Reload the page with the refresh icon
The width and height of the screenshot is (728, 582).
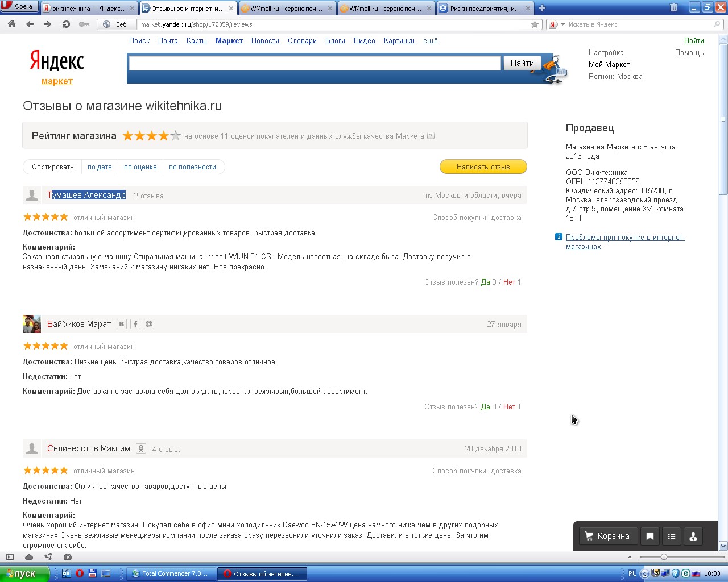[66, 24]
